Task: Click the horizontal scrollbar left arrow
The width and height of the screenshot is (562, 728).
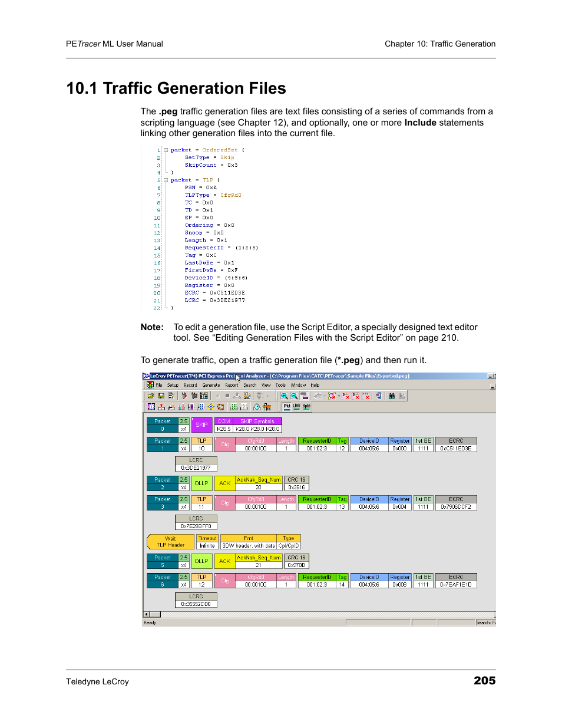Action: 147,614
